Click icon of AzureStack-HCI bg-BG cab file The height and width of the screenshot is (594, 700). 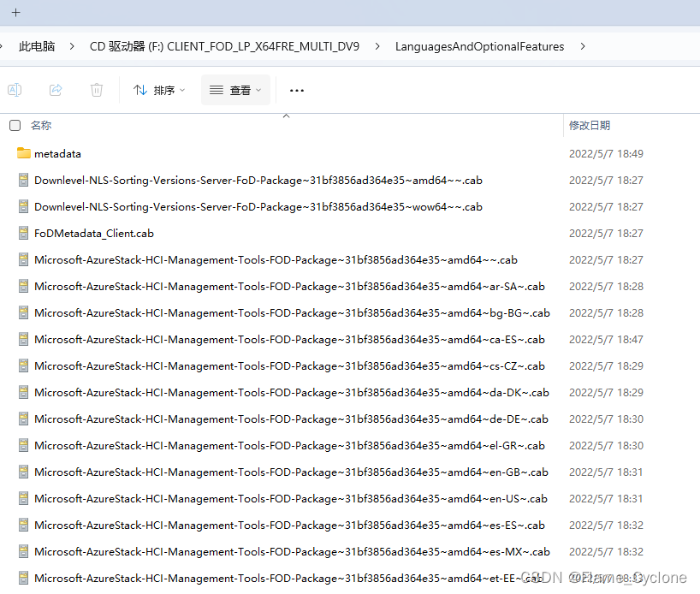tap(24, 312)
